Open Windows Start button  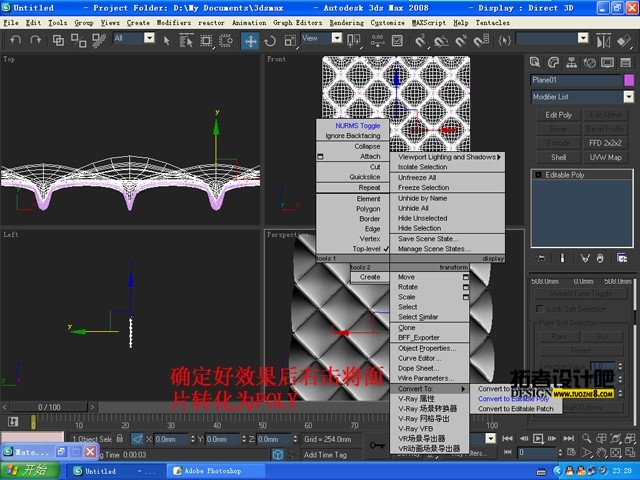pos(29,471)
